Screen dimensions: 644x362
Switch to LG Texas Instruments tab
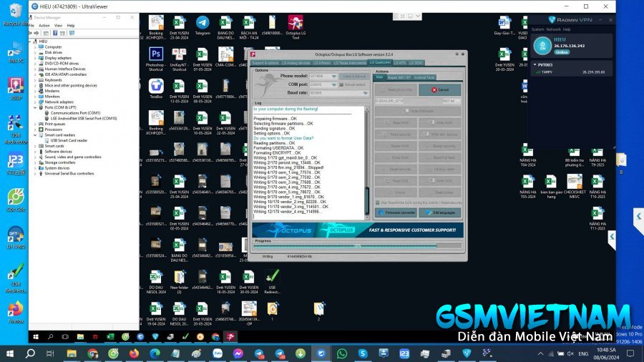[349, 63]
